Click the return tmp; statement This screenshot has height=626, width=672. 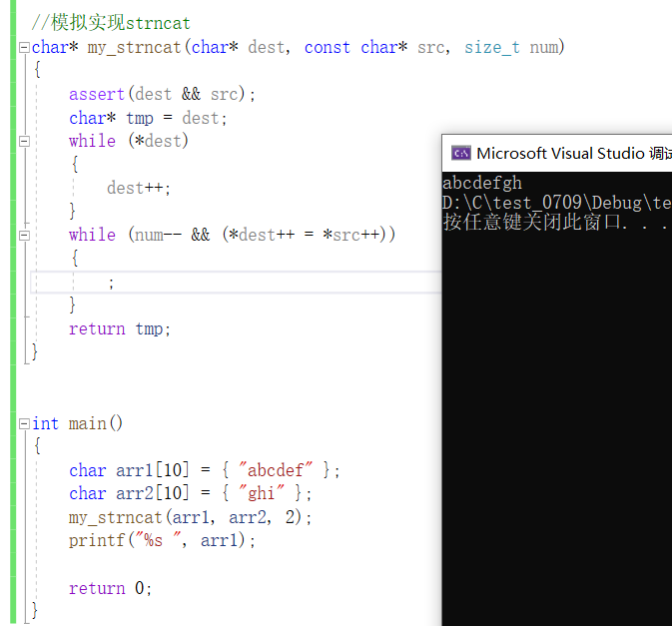[120, 329]
